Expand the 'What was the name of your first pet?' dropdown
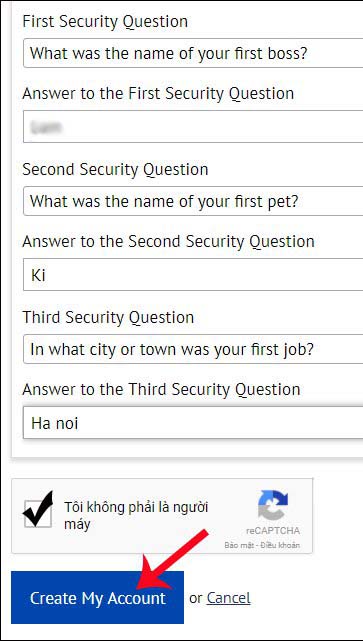Screen dimensions: 363x641 (193, 201)
